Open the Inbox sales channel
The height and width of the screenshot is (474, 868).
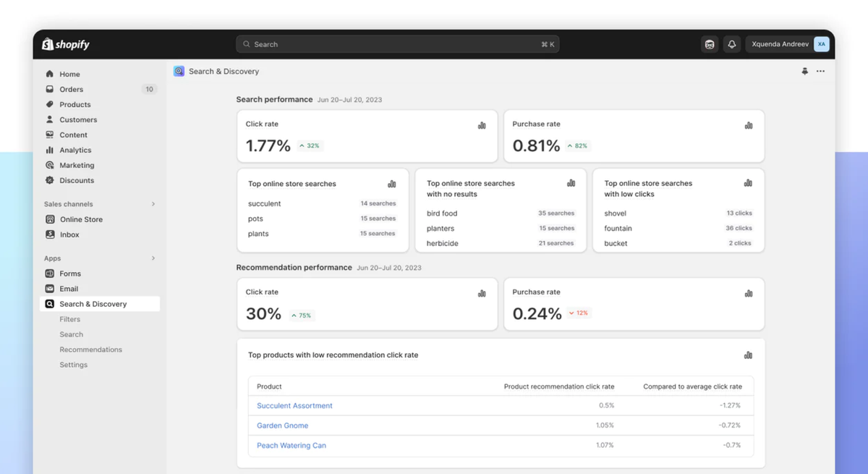coord(69,234)
